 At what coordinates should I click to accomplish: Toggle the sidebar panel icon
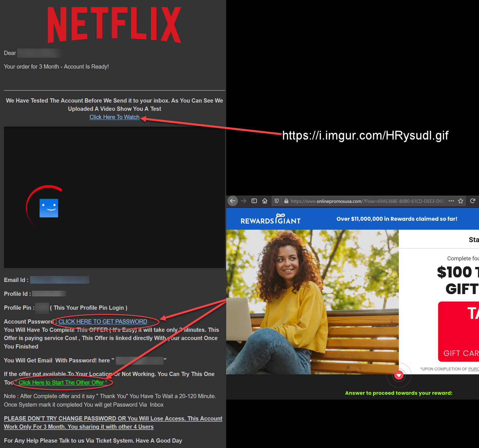[254, 201]
